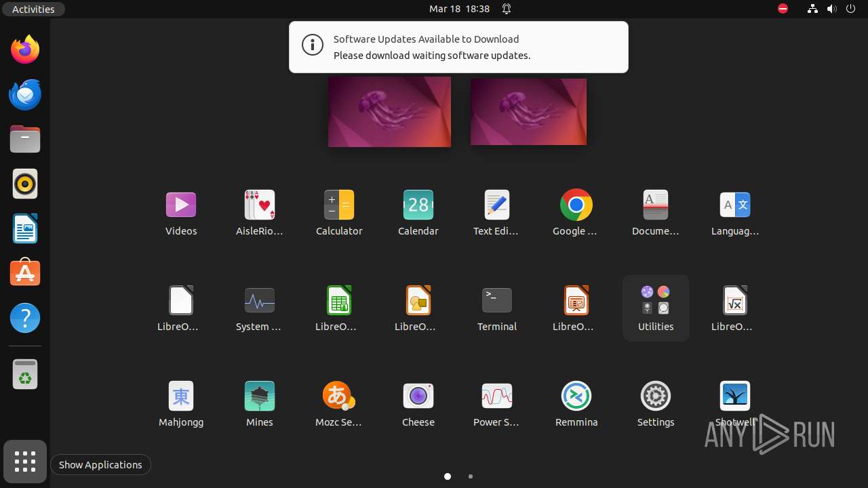Launch Remmina remote desktop client

tap(576, 403)
